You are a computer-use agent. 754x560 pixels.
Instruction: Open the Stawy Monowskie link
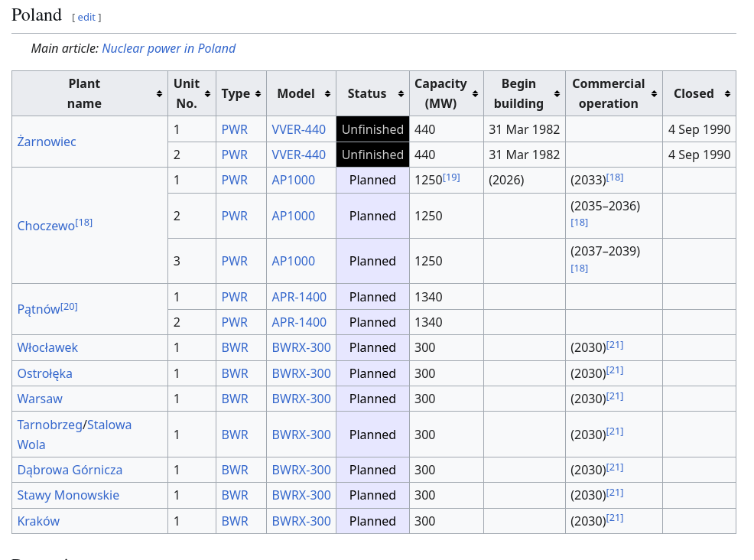(x=68, y=496)
